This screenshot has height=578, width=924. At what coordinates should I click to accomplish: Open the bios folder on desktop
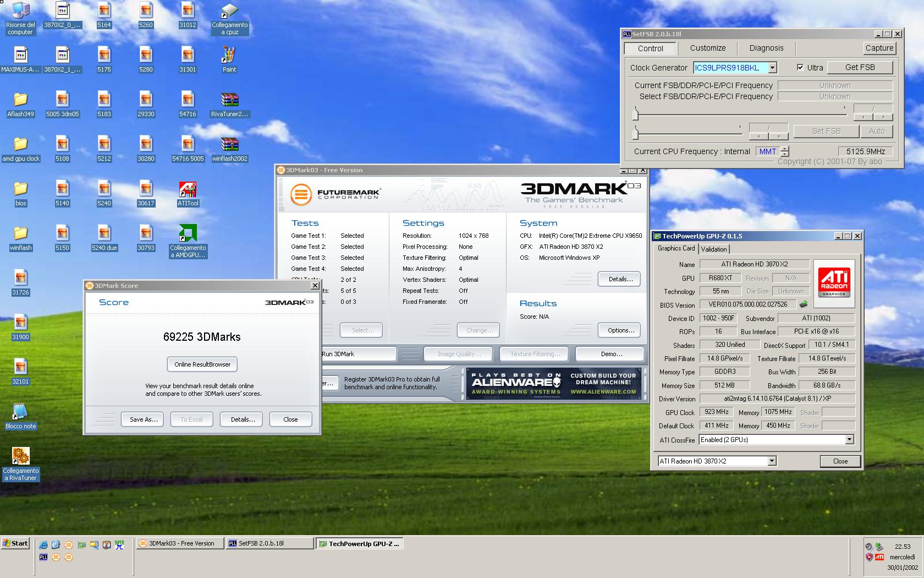20,194
